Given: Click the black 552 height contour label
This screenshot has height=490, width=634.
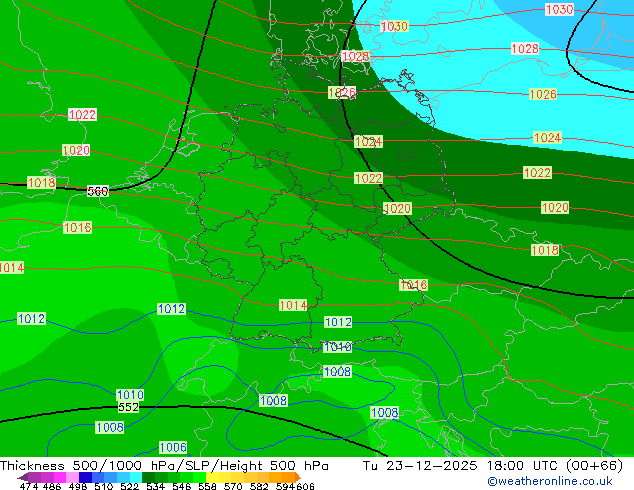Looking at the screenshot, I should [x=129, y=407].
